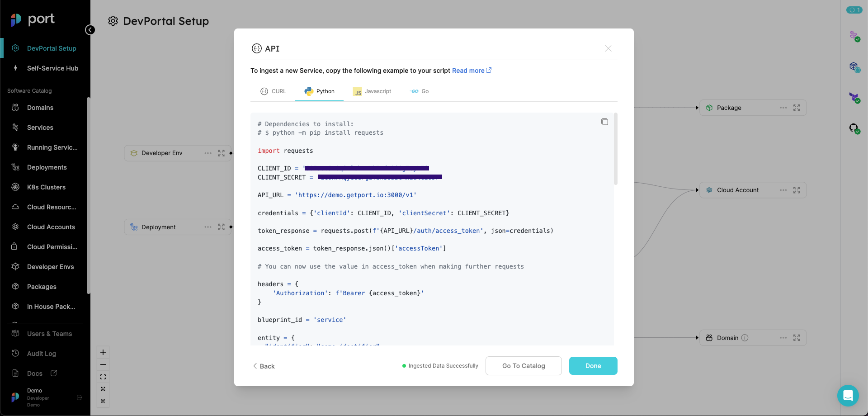The image size is (868, 416).
Task: Open the Read more link
Action: tap(472, 71)
